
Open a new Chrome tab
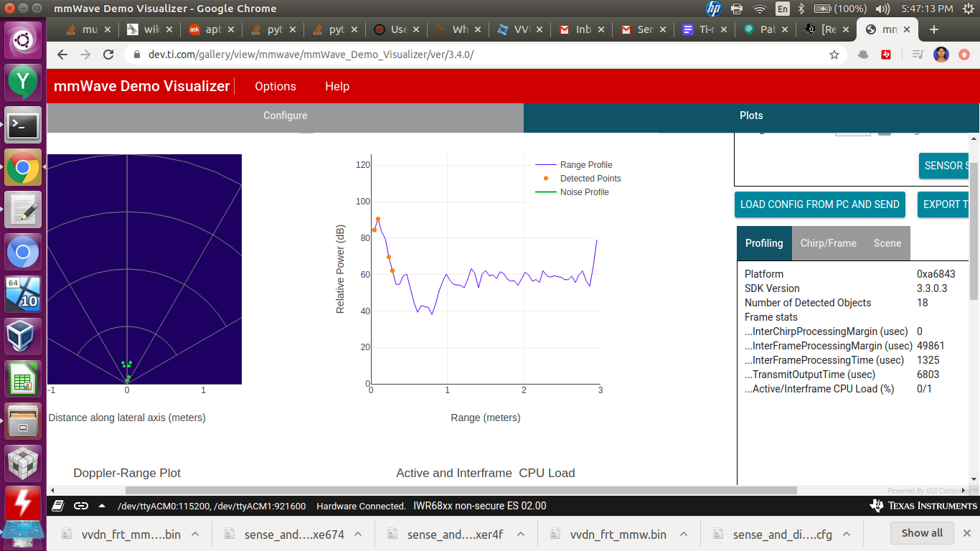[933, 29]
